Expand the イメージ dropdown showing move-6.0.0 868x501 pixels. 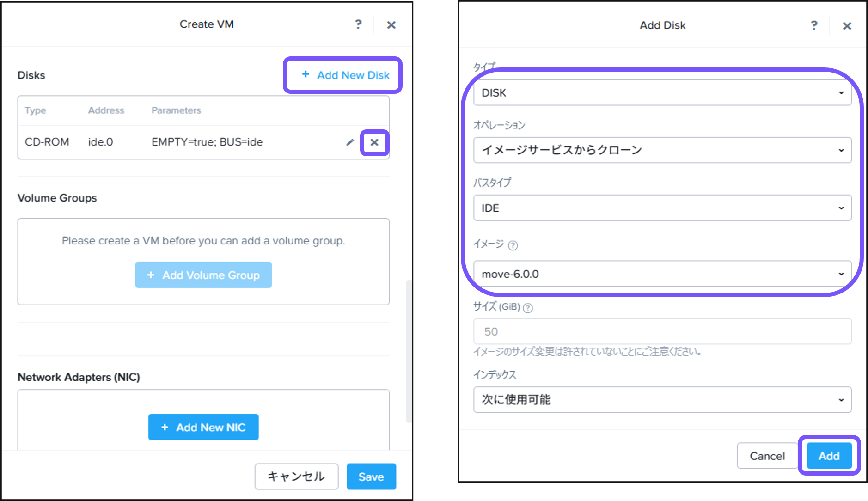pyautogui.click(x=662, y=274)
